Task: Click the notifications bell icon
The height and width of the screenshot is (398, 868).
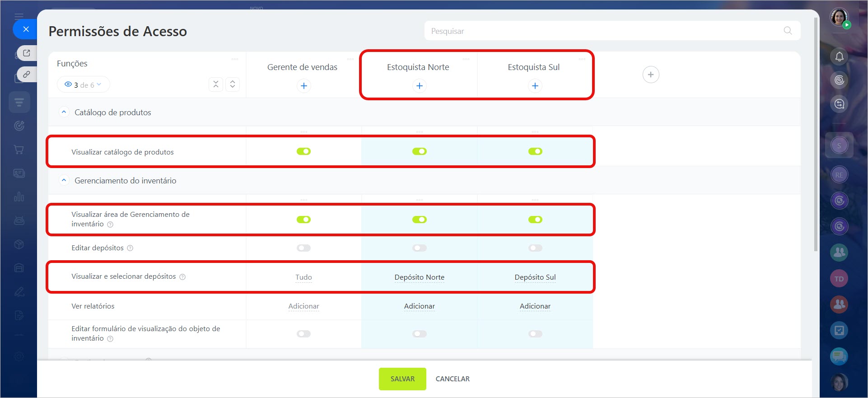Action: (839, 56)
